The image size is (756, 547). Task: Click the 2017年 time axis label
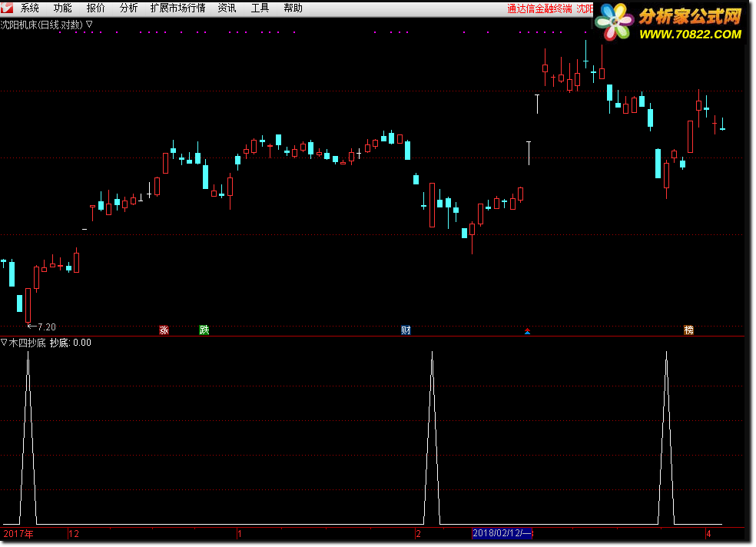point(18,534)
